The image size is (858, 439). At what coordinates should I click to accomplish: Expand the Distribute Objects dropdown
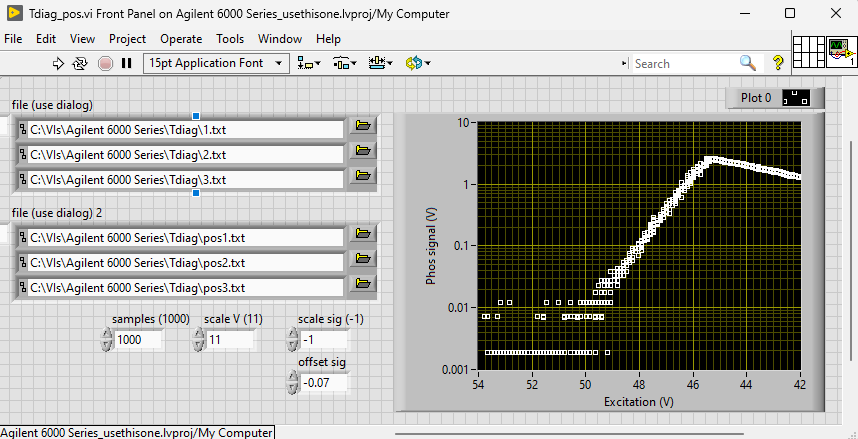[345, 63]
